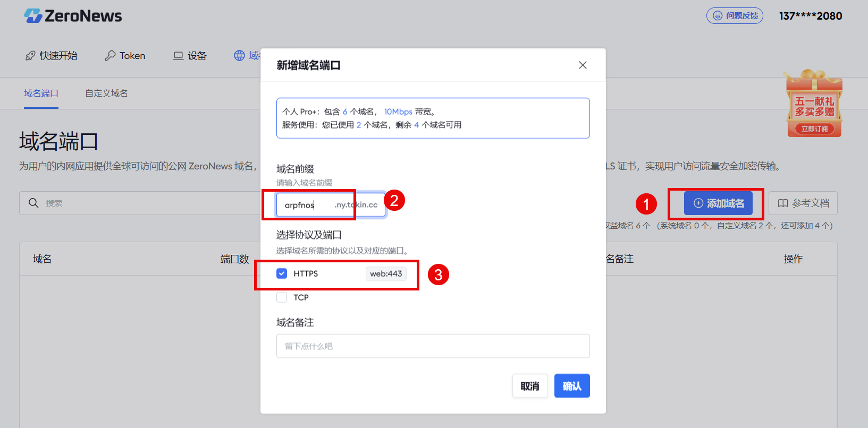Click the book icon in 参考文档
Image resolution: width=868 pixels, height=428 pixels.
pyautogui.click(x=783, y=203)
